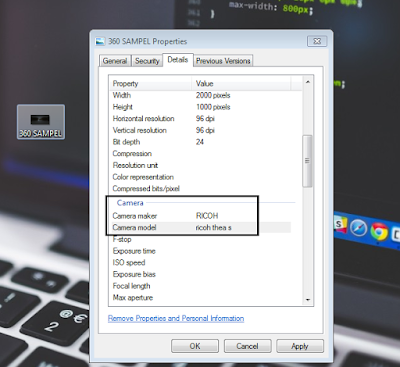Click the properties dialog title bar icon
The height and width of the screenshot is (367, 400).
100,41
